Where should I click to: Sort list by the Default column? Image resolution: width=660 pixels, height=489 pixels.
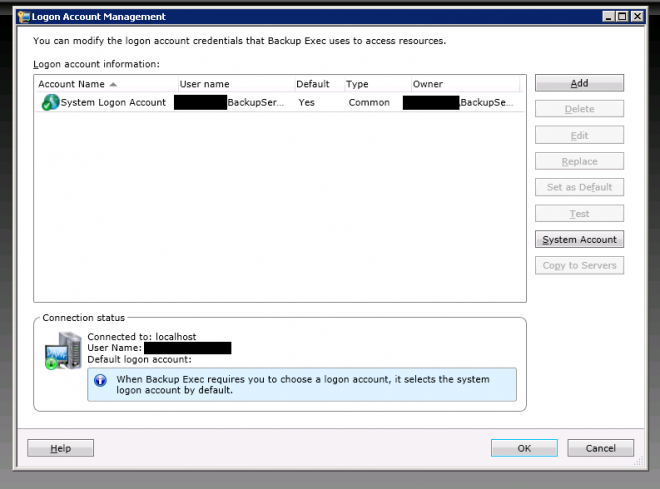tap(312, 84)
